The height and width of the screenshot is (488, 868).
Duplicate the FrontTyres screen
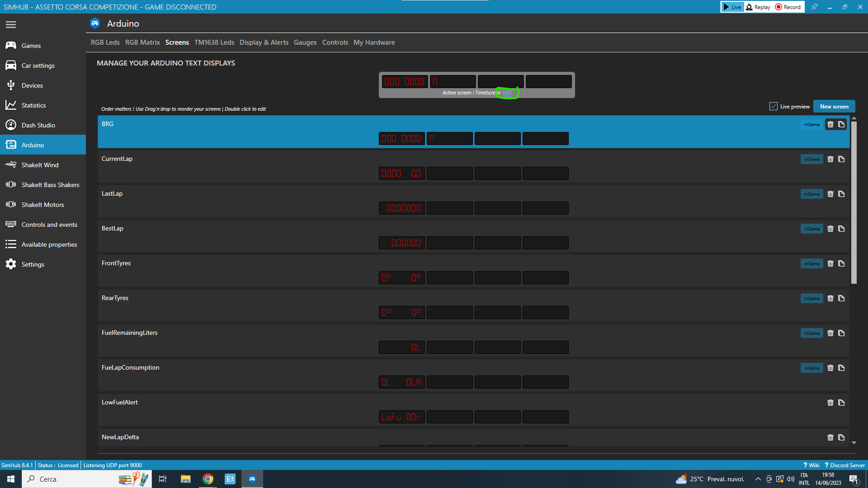(x=841, y=263)
